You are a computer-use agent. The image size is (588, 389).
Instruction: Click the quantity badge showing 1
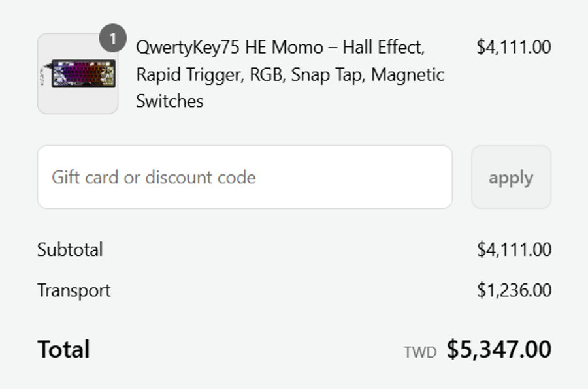[112, 39]
